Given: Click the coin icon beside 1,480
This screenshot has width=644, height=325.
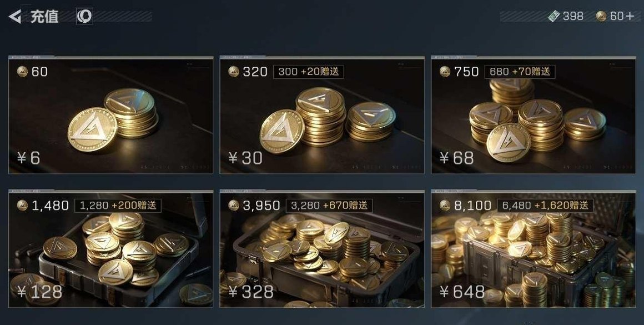Looking at the screenshot, I should click(x=23, y=205).
